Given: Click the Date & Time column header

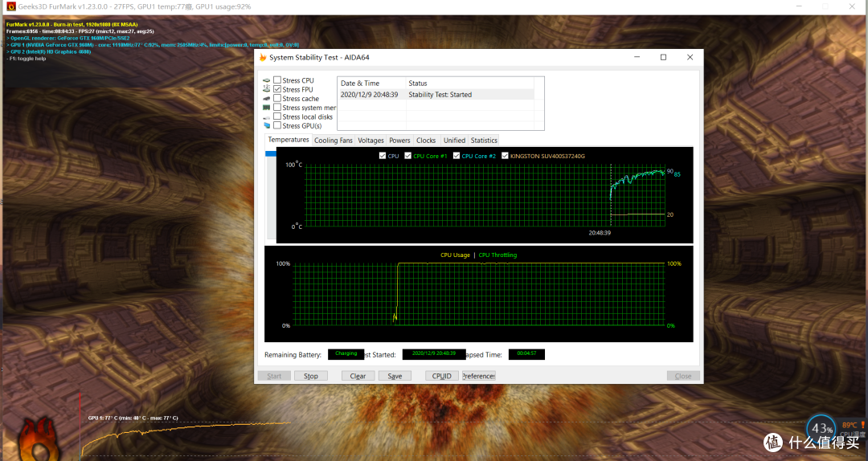Looking at the screenshot, I should click(x=371, y=83).
